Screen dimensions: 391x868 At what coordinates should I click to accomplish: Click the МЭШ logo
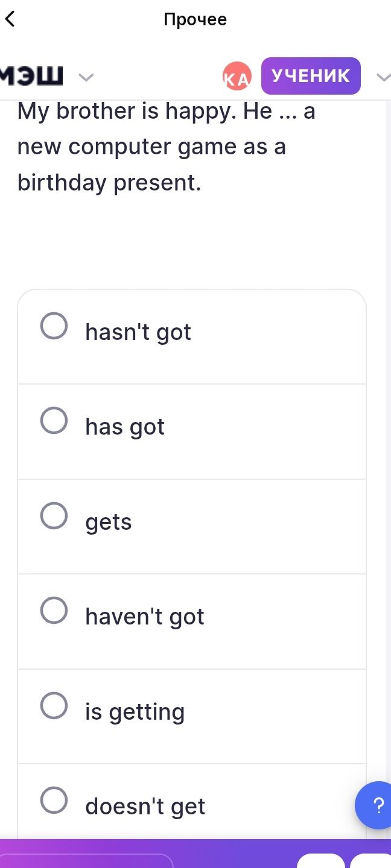31,77
